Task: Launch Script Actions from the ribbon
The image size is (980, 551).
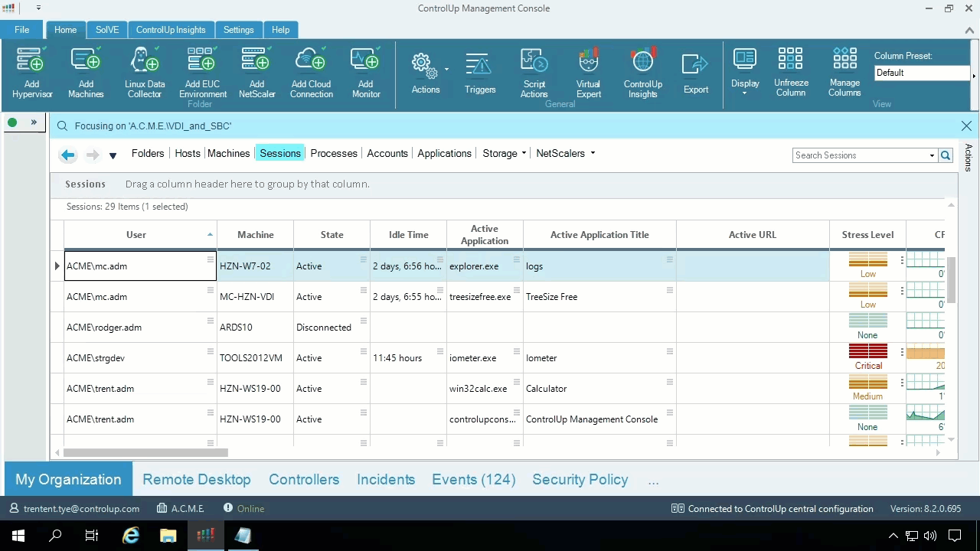Action: tap(534, 73)
